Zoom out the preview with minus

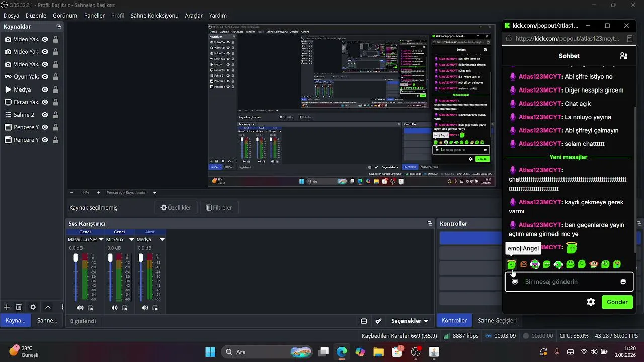(71, 193)
